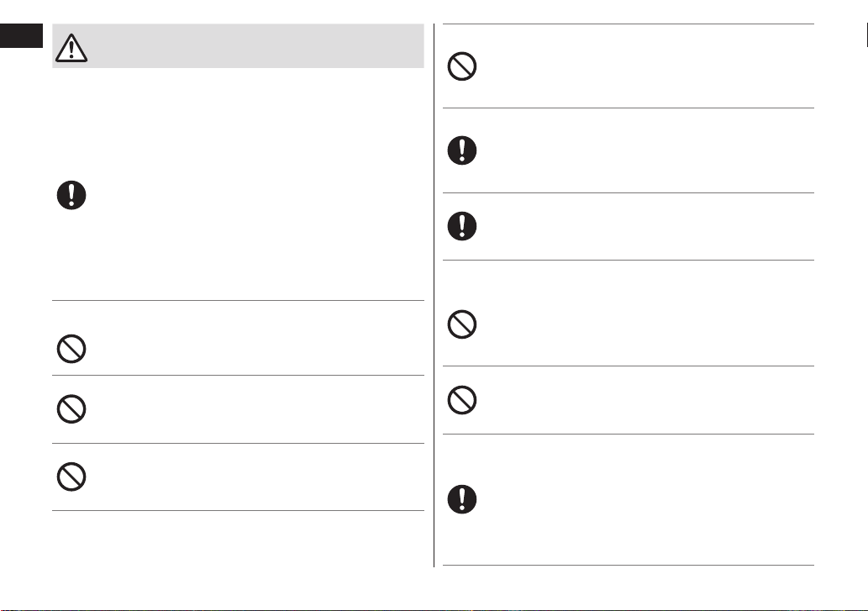Select the upper exclamation circle in right column
868x611 pixels.
[461, 150]
